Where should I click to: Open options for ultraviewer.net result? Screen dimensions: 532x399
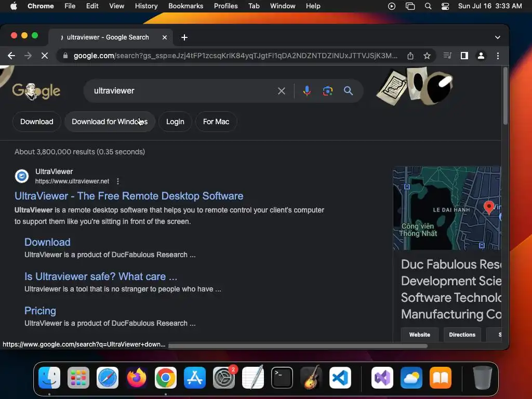coord(118,181)
